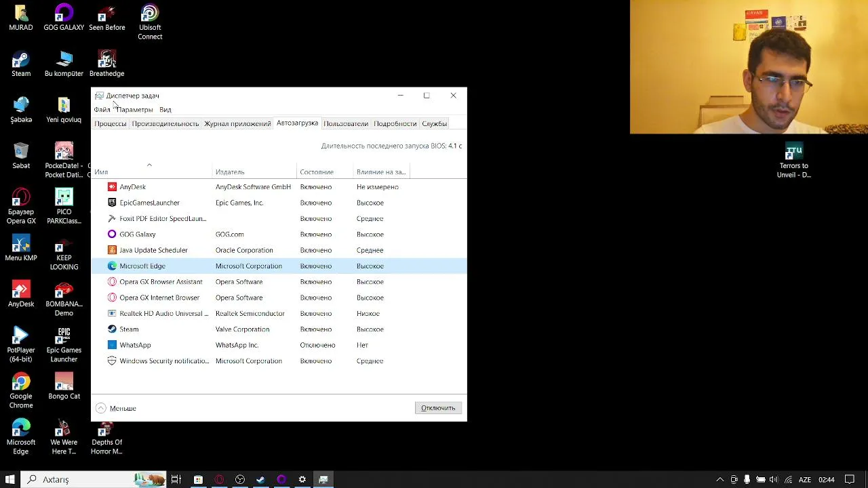
Task: Select the PotPlayer (64-bit) desktop shortcut
Action: [21, 345]
